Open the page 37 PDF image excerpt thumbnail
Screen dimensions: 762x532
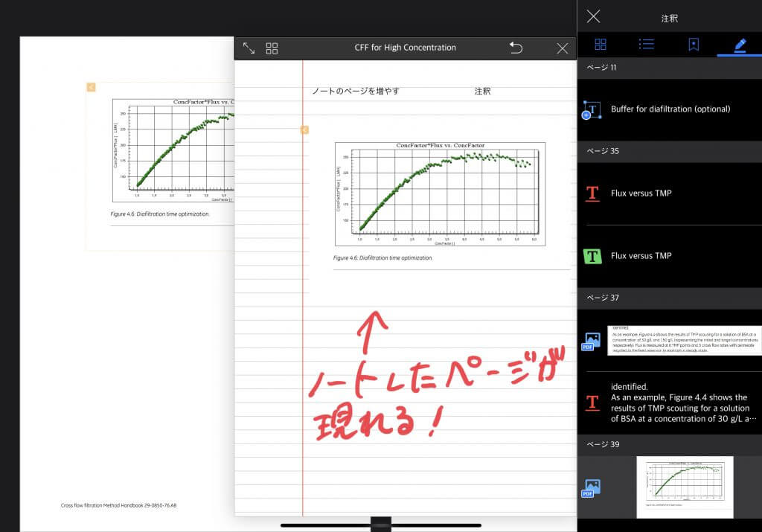point(685,341)
